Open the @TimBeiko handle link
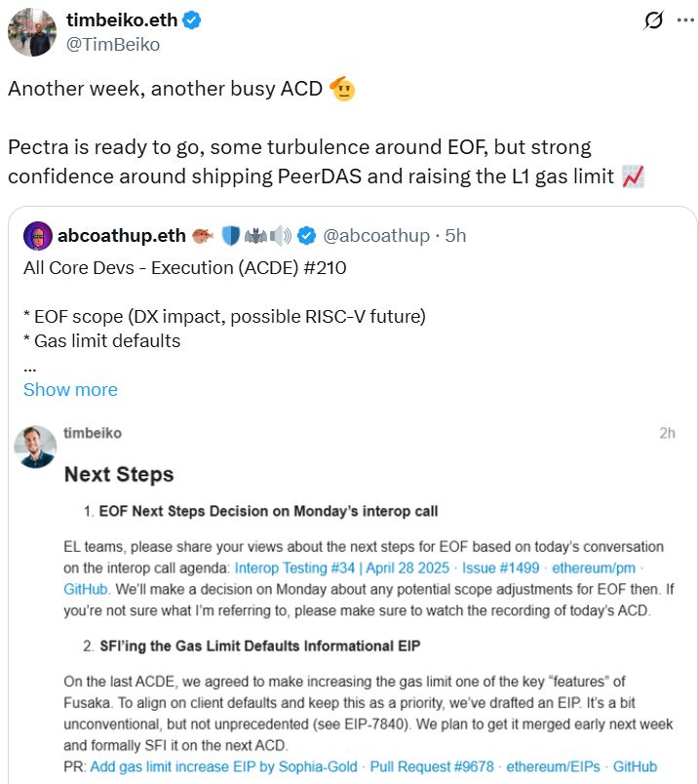The image size is (698, 784). (113, 45)
